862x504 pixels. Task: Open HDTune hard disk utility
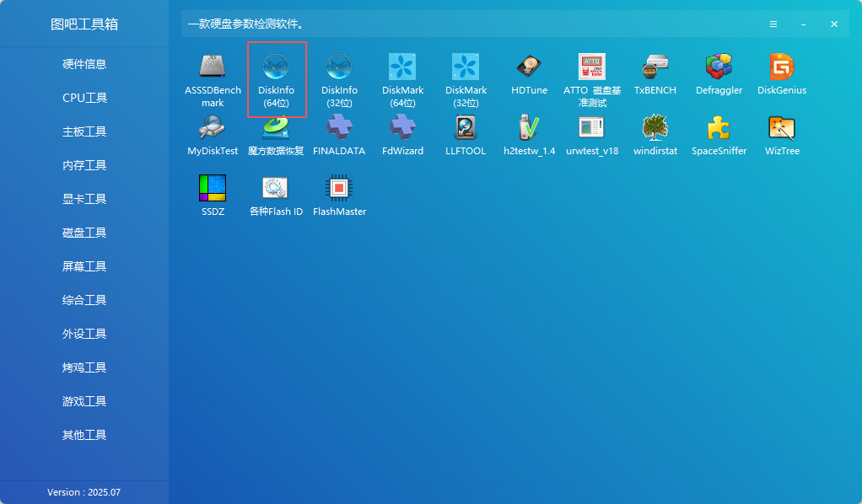click(529, 74)
